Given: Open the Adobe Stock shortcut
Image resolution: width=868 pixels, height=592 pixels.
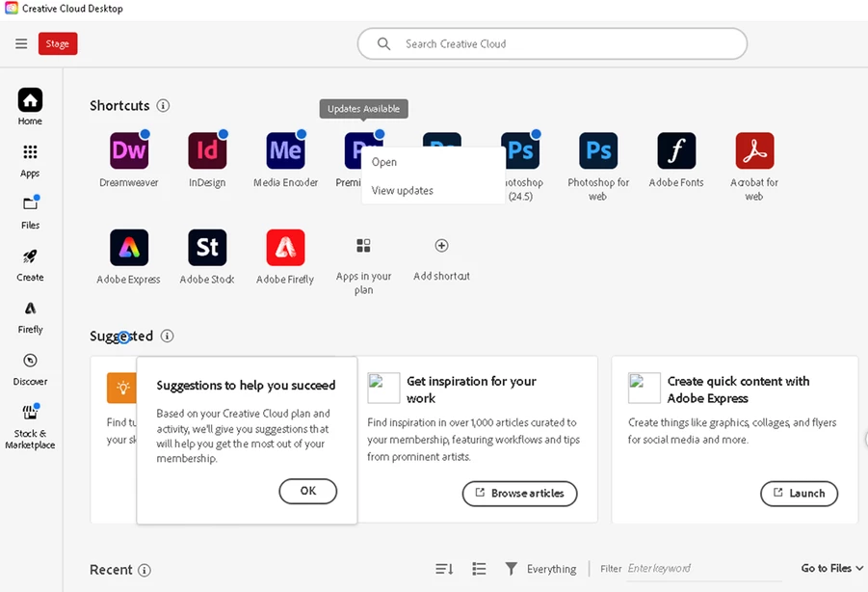Looking at the screenshot, I should 207,248.
